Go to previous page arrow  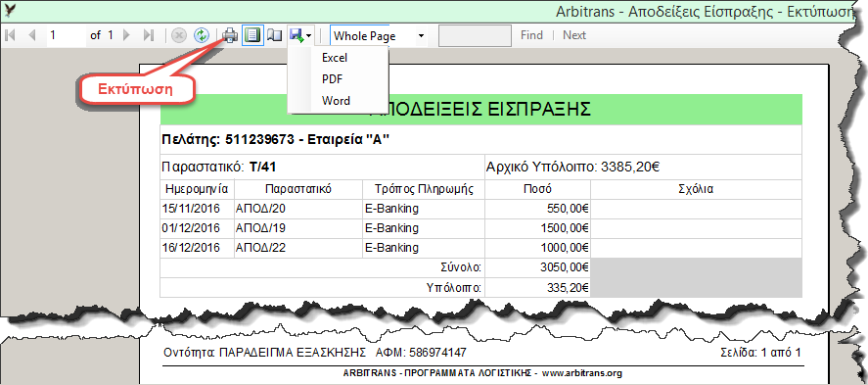pos(31,35)
